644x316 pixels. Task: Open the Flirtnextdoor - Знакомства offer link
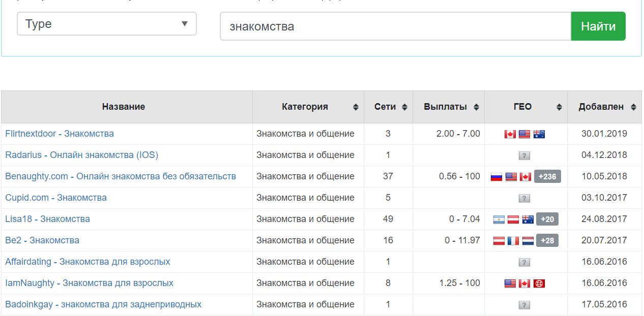(60, 134)
